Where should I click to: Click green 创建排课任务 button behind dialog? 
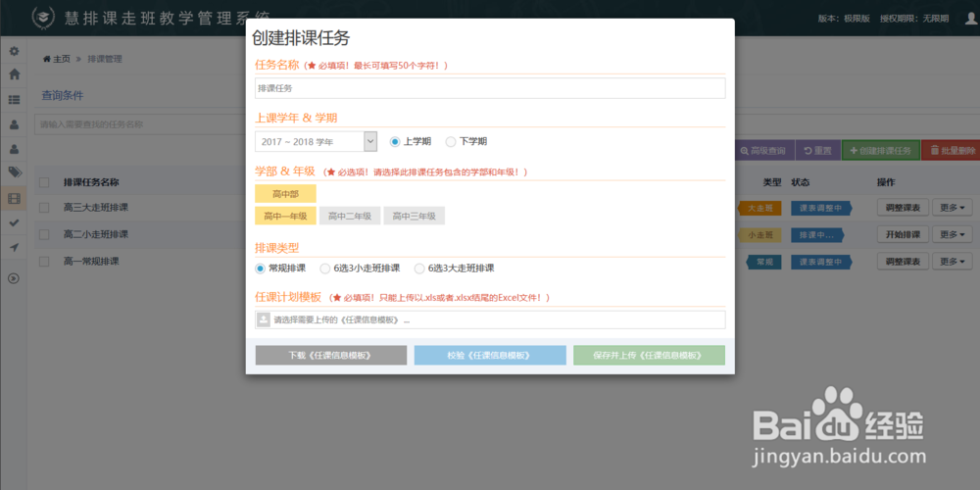(881, 151)
